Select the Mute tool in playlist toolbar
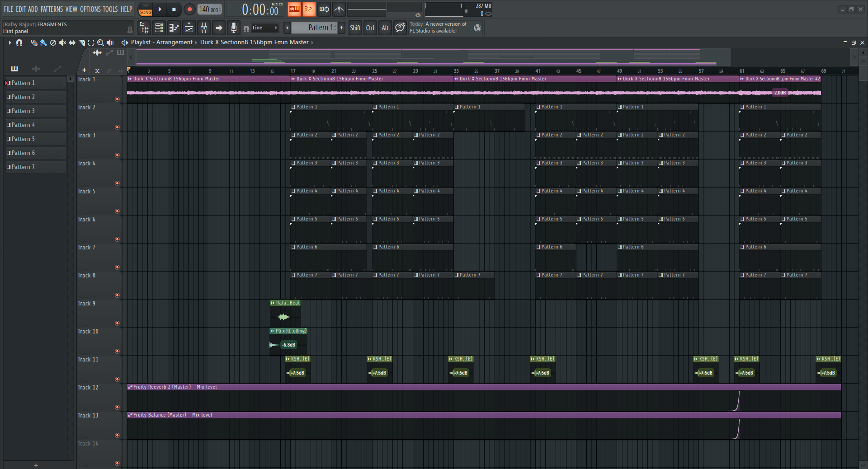Image resolution: width=868 pixels, height=469 pixels. (62, 42)
